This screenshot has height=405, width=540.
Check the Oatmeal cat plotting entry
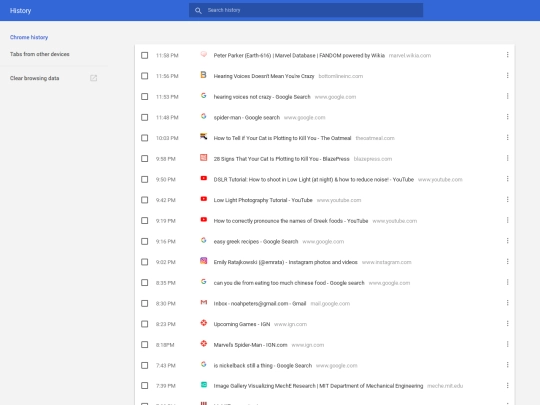(145, 138)
